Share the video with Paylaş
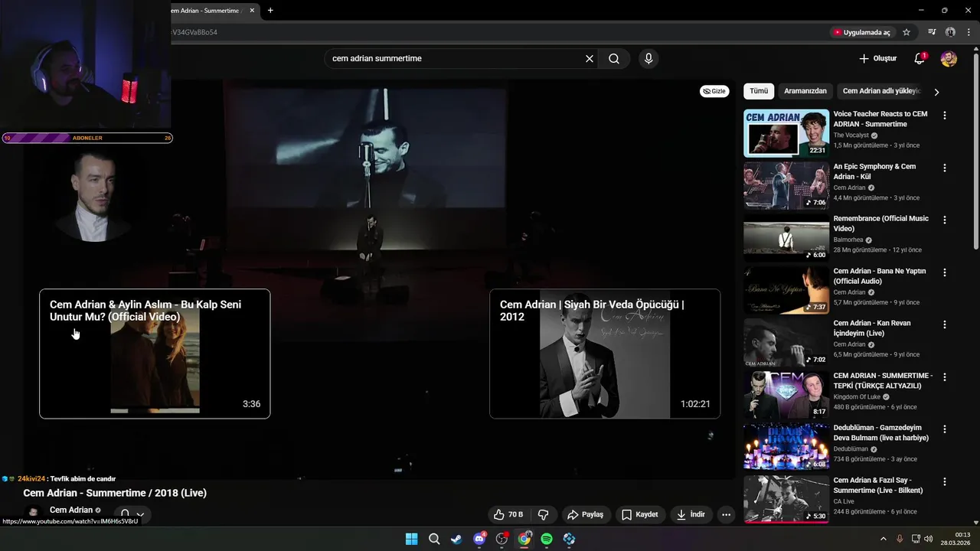980x551 pixels. click(x=585, y=515)
